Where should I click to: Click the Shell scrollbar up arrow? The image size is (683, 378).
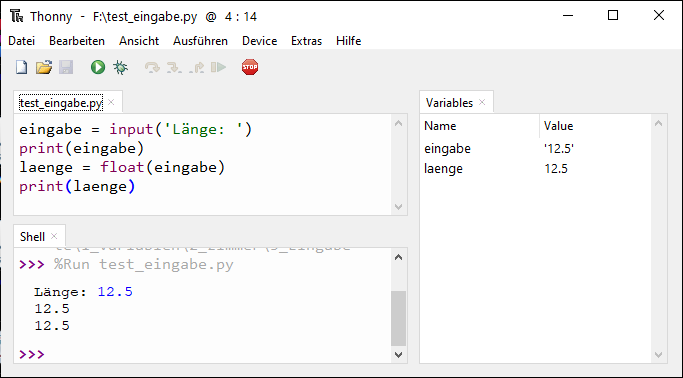398,257
